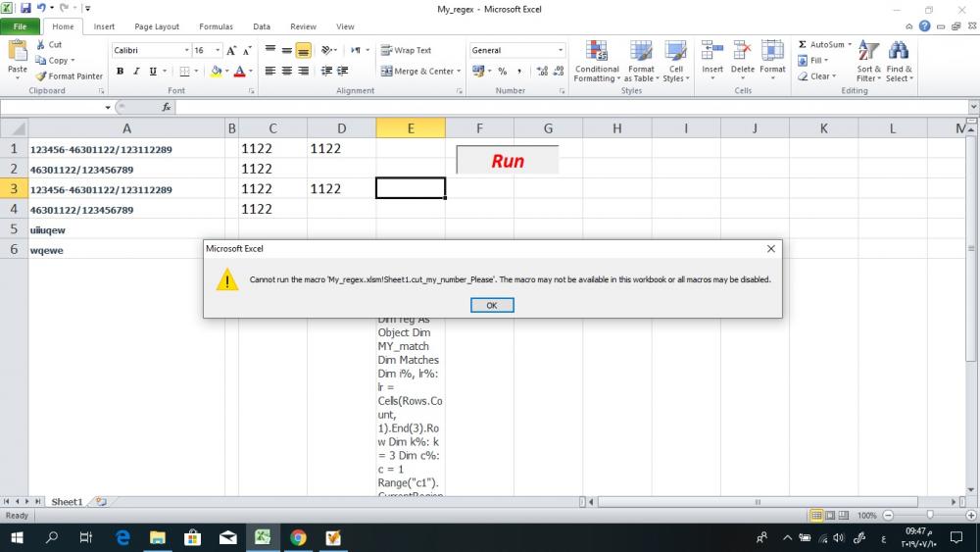Close the Microsoft Excel error dialog
The image size is (980, 552).
770,249
